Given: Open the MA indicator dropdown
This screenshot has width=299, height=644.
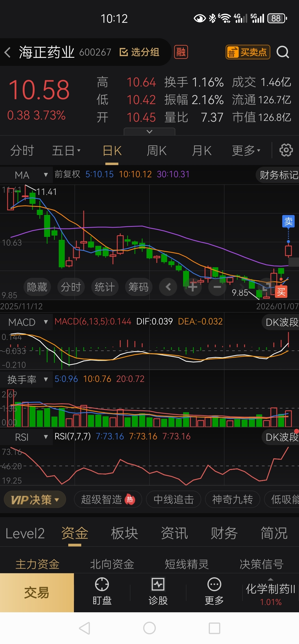Looking at the screenshot, I should tap(26, 175).
